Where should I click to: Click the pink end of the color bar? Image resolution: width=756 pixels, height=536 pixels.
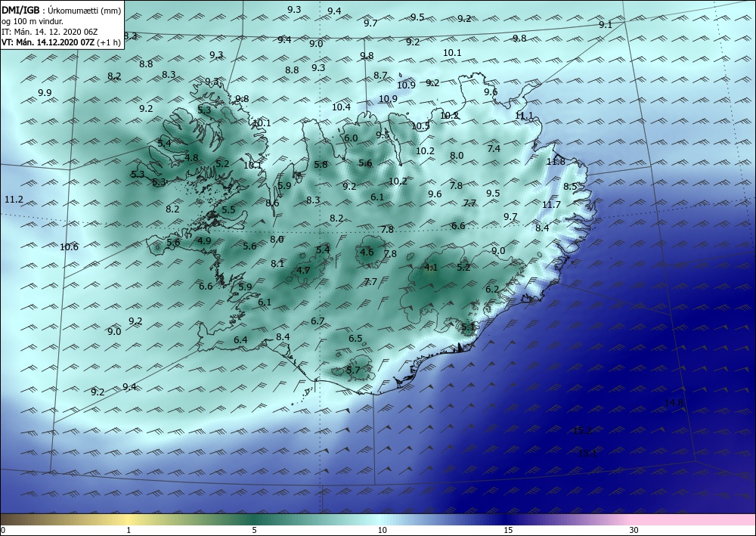click(x=694, y=519)
